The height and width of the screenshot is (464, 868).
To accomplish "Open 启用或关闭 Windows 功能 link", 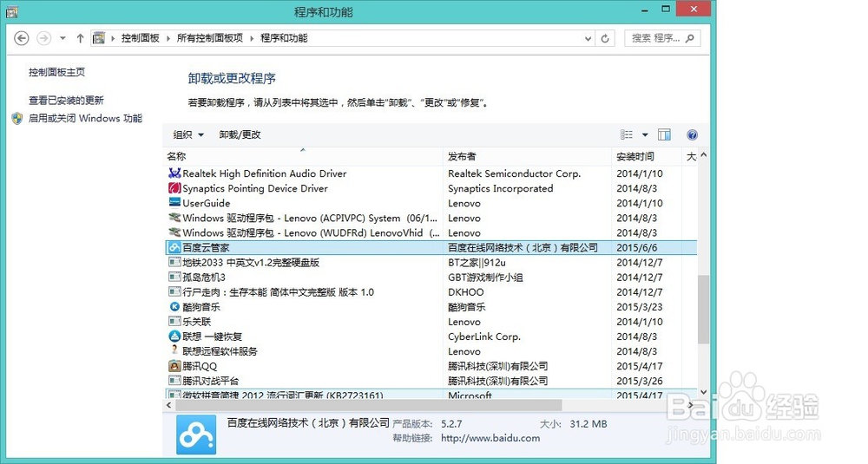I will point(85,118).
